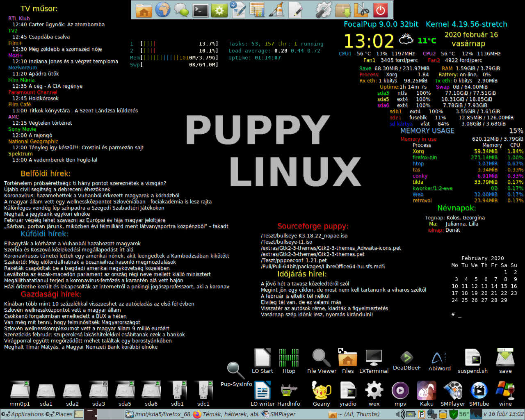Screen dimensions: 525x420
Task: Launch the Geany editor icon
Action: (322, 394)
